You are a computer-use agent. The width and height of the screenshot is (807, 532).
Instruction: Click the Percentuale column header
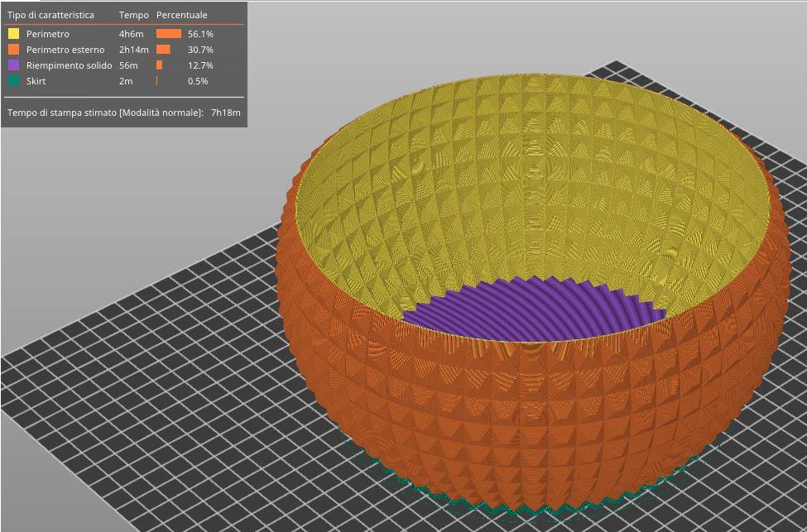point(182,15)
